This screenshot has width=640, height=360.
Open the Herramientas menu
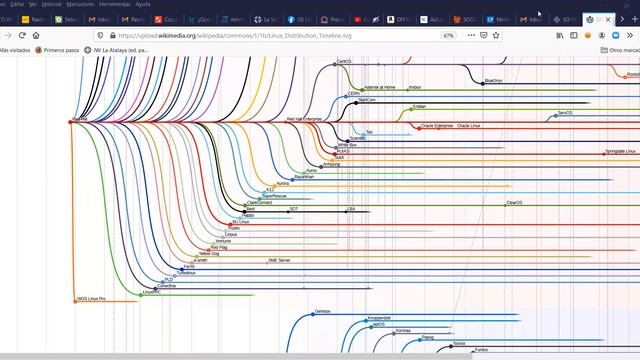pyautogui.click(x=115, y=4)
